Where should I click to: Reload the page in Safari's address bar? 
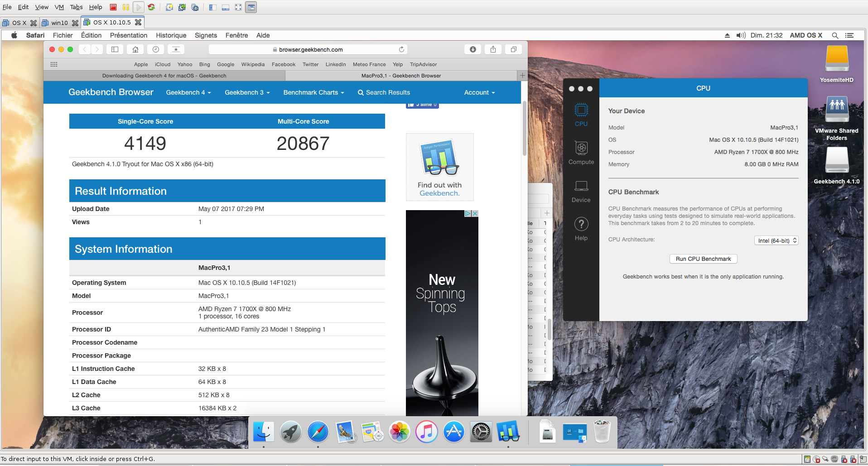[x=401, y=49]
